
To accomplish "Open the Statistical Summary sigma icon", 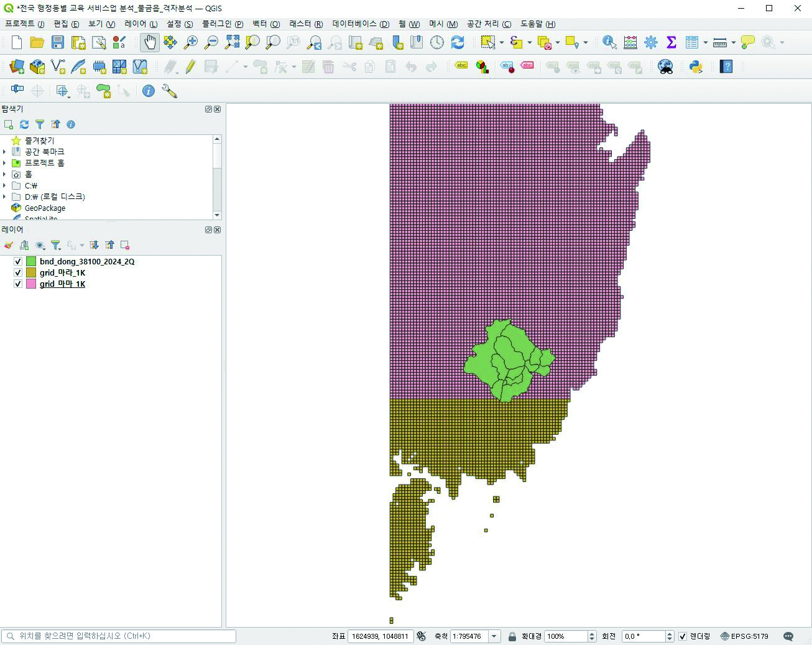I will (671, 42).
